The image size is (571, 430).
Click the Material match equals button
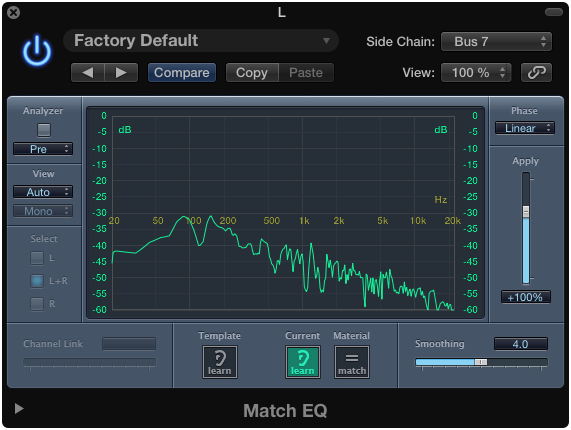(352, 362)
